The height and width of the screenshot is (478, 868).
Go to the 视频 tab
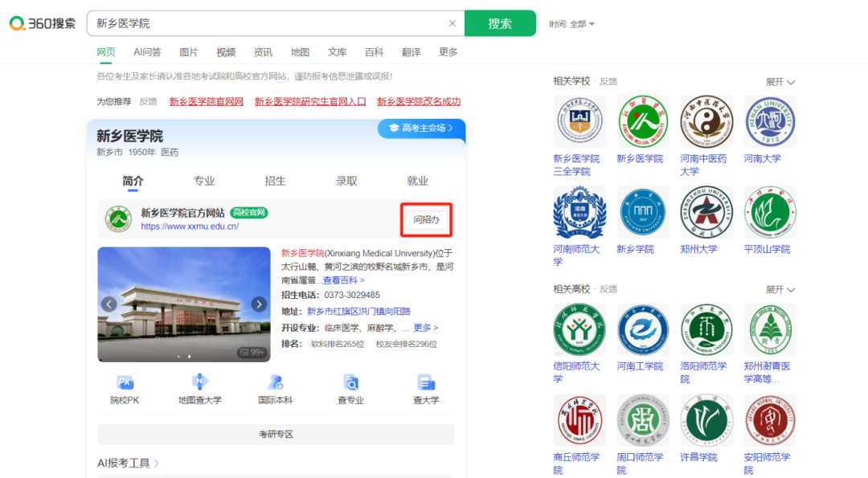[x=226, y=52]
